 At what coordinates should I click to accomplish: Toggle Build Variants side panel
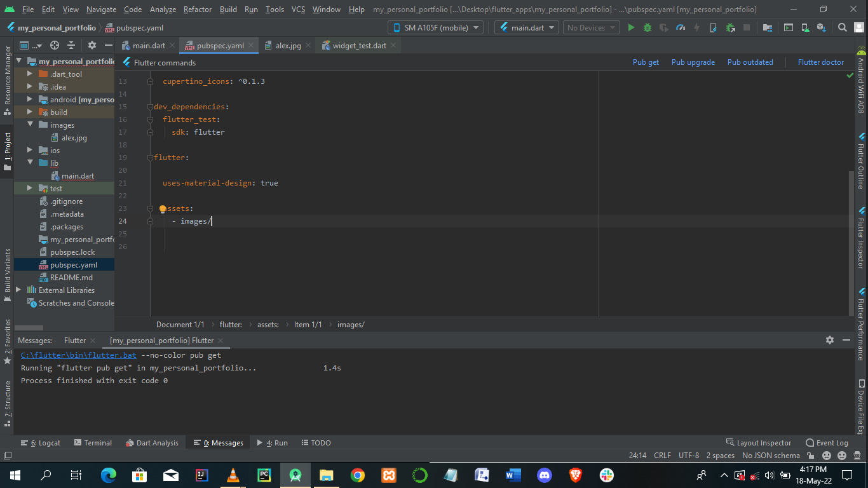click(8, 274)
